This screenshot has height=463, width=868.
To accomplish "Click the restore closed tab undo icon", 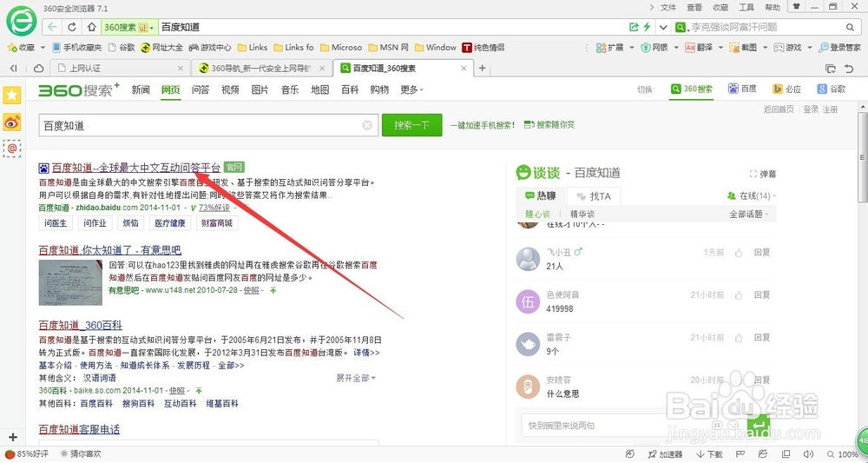I will point(849,69).
